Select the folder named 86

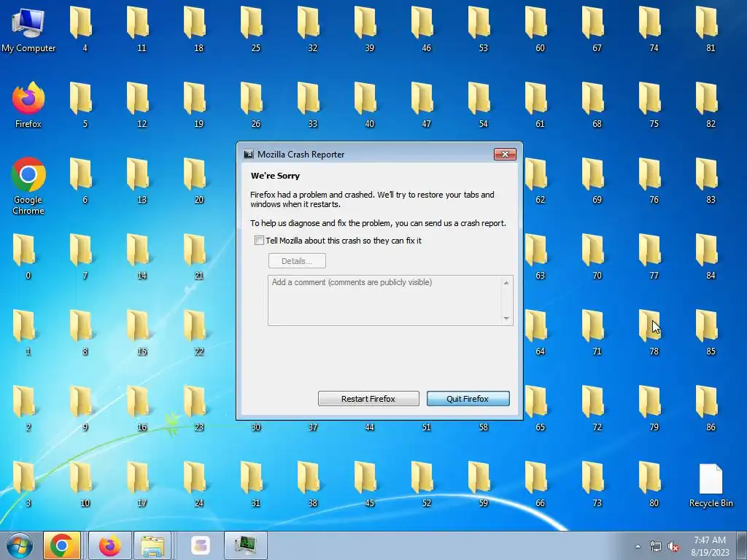click(708, 408)
